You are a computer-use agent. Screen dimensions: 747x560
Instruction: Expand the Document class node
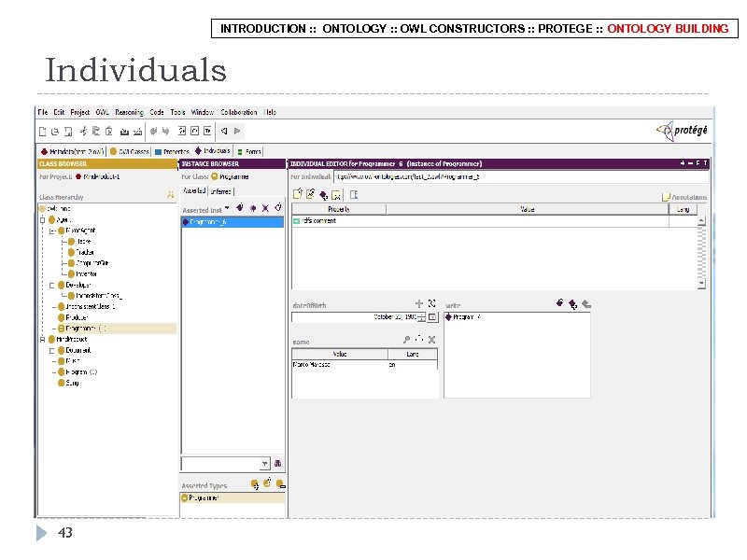[52, 351]
